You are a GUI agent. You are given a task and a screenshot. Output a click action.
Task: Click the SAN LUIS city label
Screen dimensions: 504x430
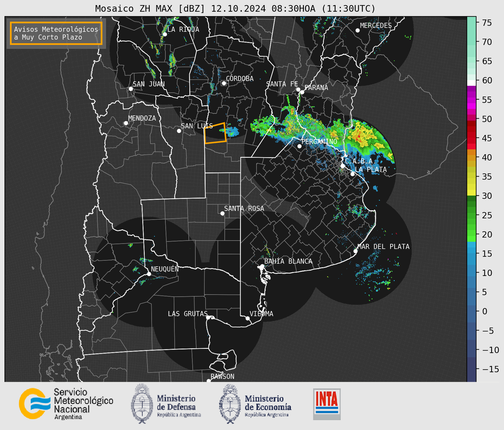pos(197,126)
